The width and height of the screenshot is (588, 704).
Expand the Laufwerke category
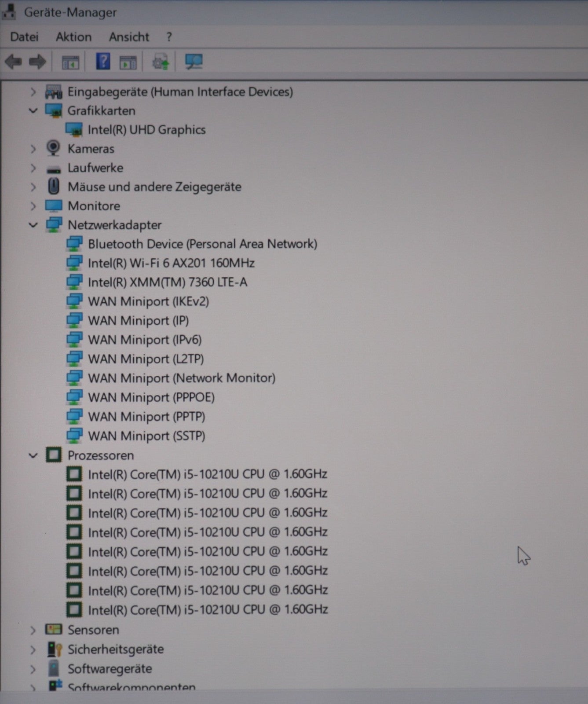tap(33, 168)
